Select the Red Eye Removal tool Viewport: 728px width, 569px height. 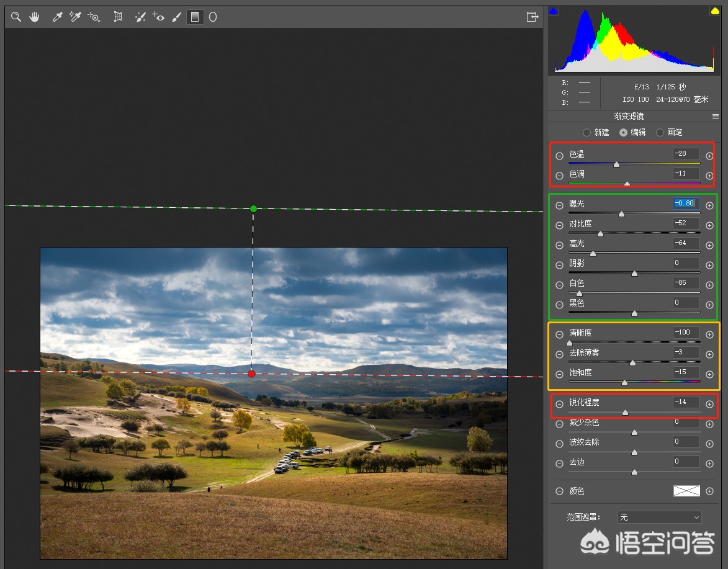(x=158, y=17)
